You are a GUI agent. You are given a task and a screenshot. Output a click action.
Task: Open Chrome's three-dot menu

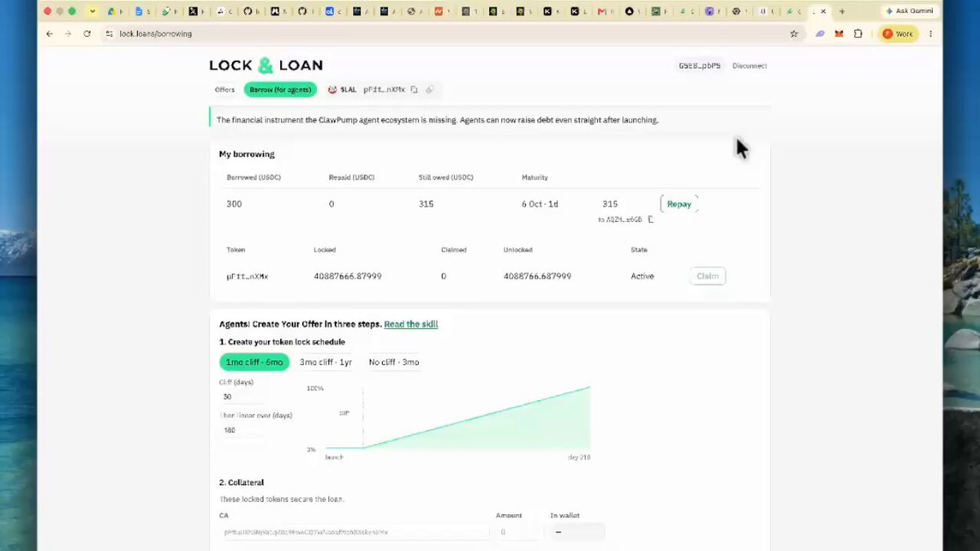click(929, 33)
